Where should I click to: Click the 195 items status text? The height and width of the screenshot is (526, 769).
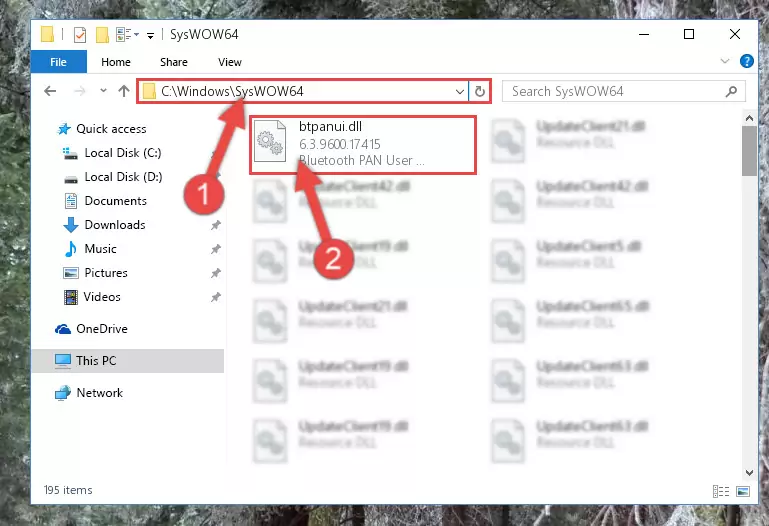tap(68, 490)
